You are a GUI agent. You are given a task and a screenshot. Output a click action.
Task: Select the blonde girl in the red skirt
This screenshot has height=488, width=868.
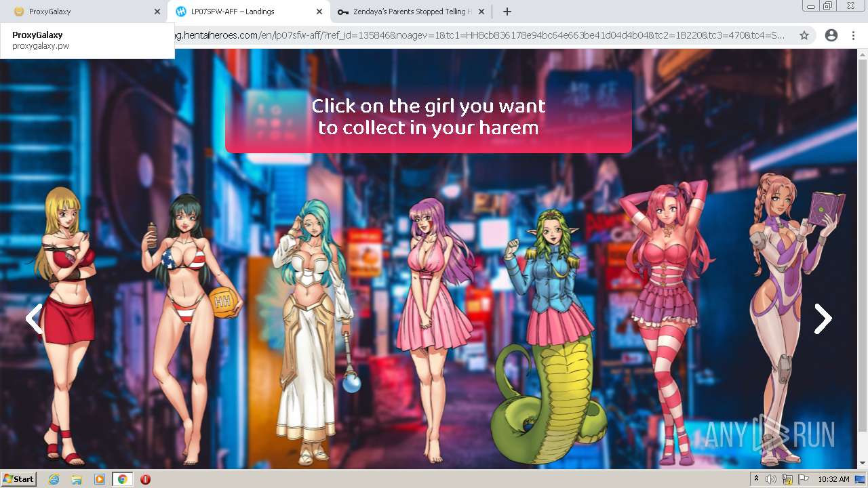point(66,325)
